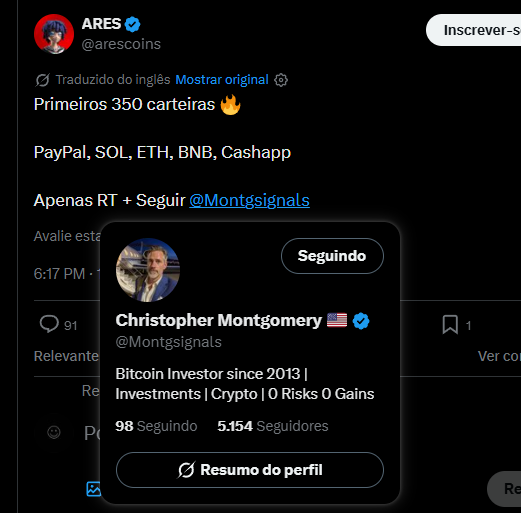Click the verified badge beside Christopher Montgomery
Viewport: 521px width, 513px height.
[361, 321]
